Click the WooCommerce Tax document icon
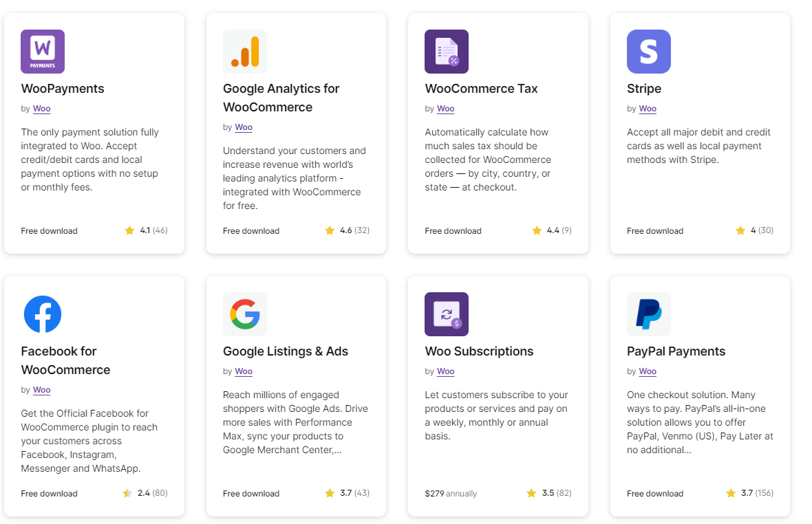Image resolution: width=812 pixels, height=524 pixels. pos(447,51)
